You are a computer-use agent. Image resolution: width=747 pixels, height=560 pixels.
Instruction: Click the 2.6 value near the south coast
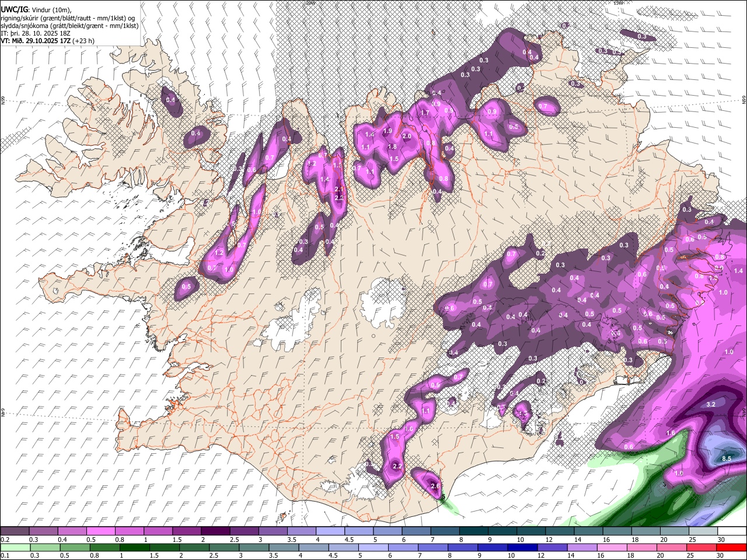(435, 486)
